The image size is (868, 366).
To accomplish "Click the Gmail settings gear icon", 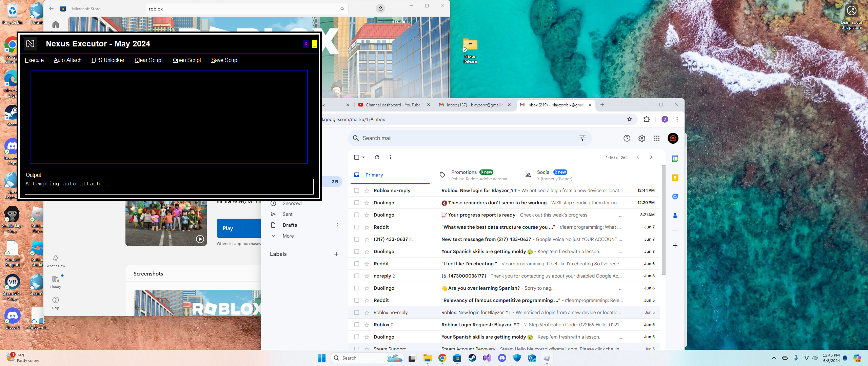I will 642,138.
